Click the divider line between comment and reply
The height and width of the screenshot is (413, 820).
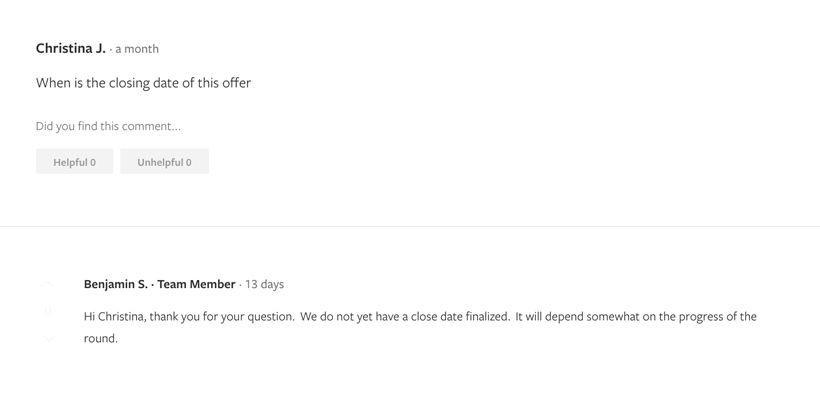[x=410, y=227]
